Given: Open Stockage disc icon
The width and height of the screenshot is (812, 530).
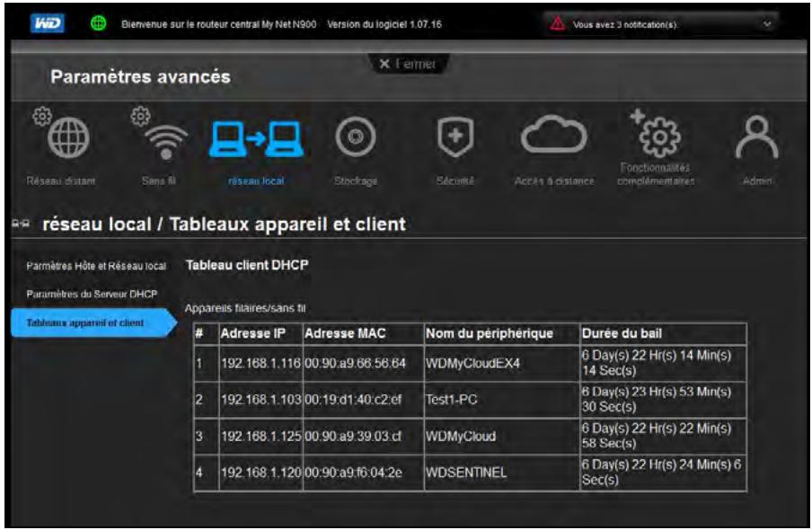Looking at the screenshot, I should point(356,137).
